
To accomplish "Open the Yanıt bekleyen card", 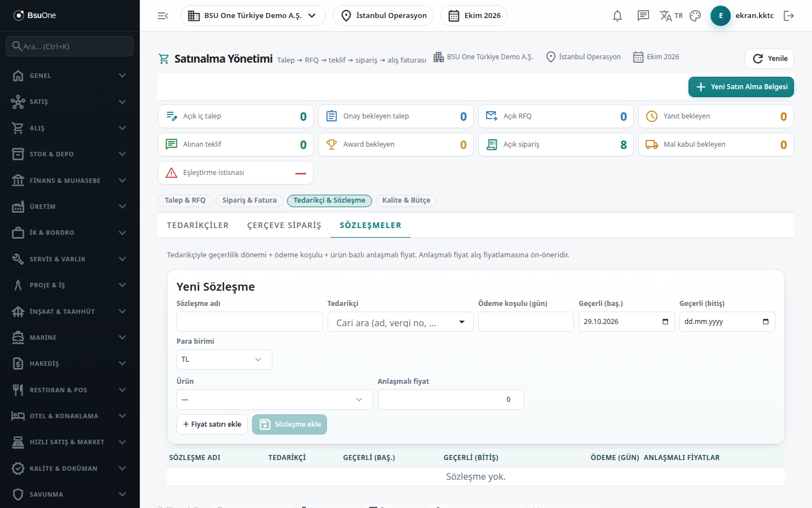I will coord(716,116).
